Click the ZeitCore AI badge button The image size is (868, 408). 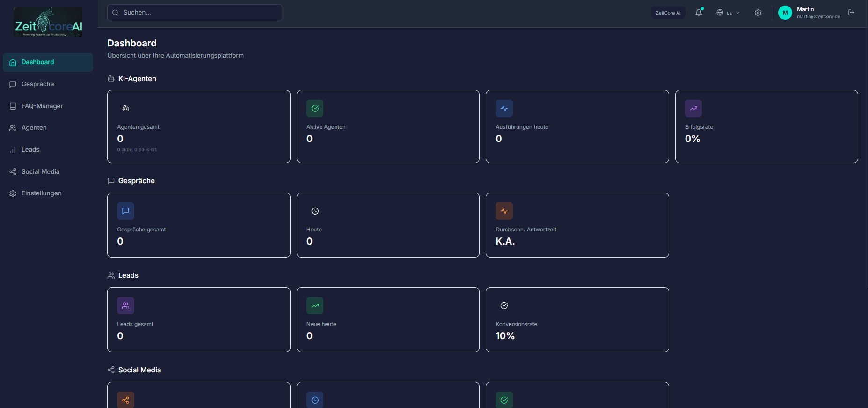(668, 13)
